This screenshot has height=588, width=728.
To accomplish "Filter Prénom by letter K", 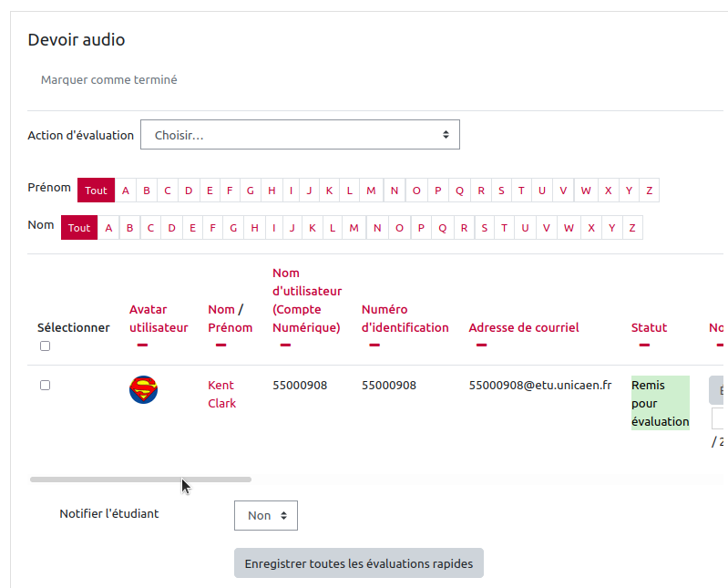I will 328,191.
